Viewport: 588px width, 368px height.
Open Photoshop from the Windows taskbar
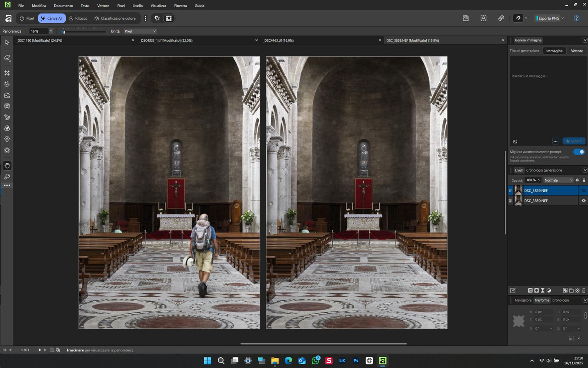point(356,361)
